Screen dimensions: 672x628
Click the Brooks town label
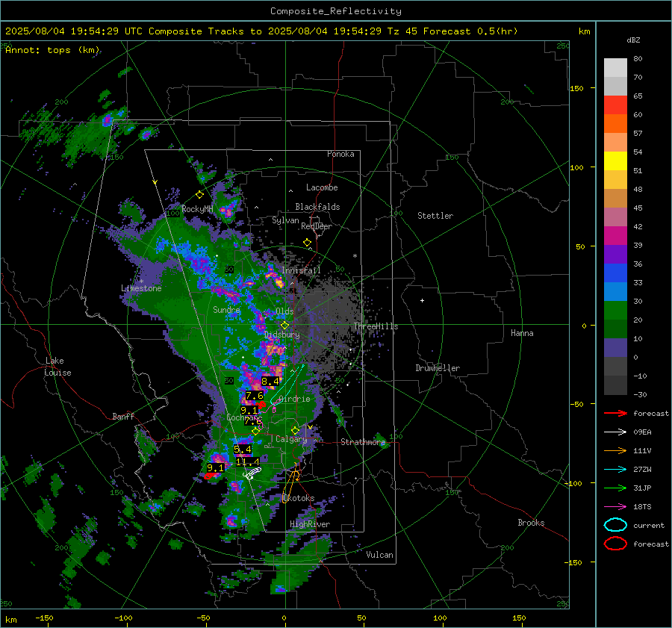coord(531,523)
